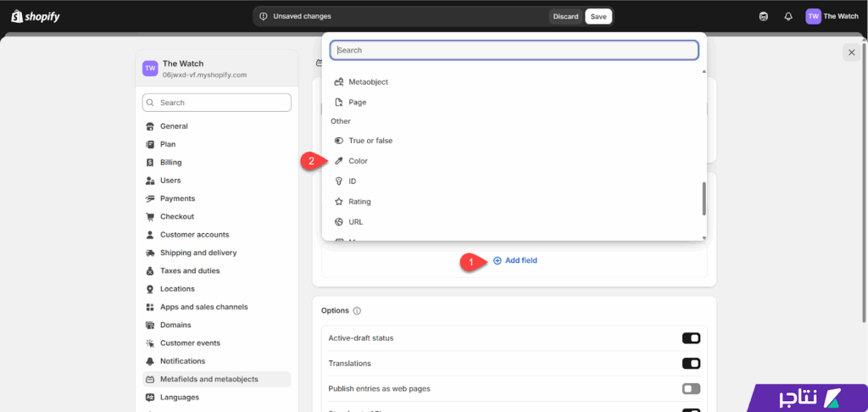Toggle the Active-draft status switch
This screenshot has height=412, width=868.
[691, 338]
